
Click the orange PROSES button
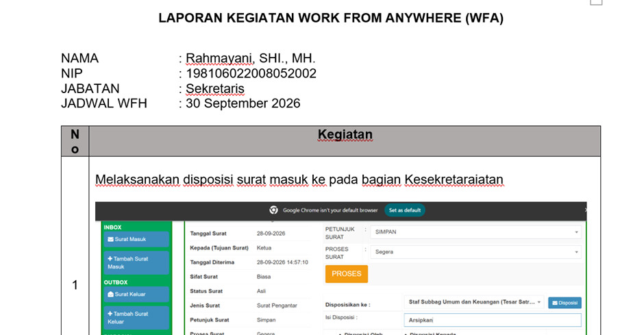click(346, 274)
